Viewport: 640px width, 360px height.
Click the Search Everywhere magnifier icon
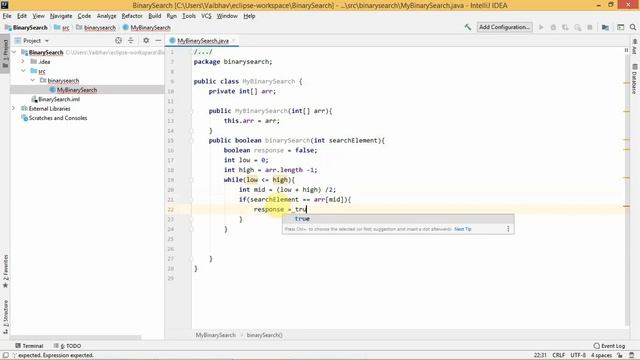[x=633, y=27]
